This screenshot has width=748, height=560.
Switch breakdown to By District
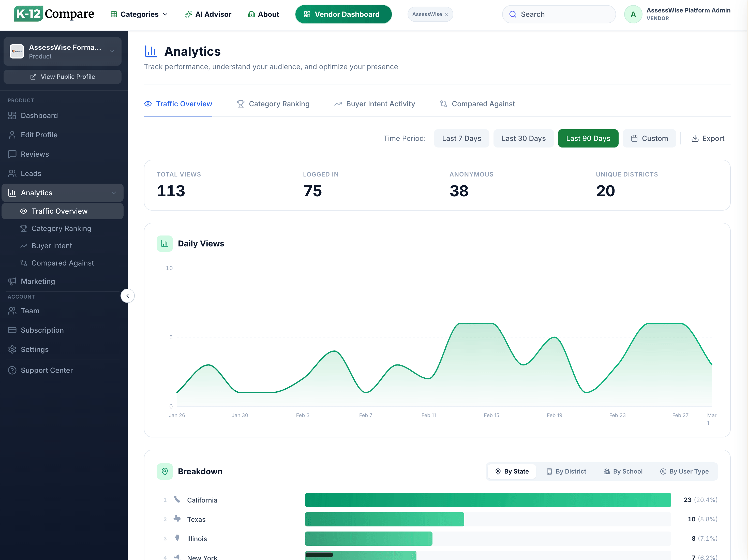tap(566, 471)
